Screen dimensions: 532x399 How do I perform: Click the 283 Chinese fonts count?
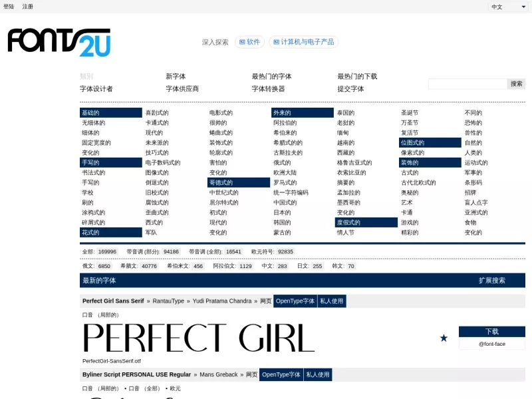pyautogui.click(x=282, y=266)
